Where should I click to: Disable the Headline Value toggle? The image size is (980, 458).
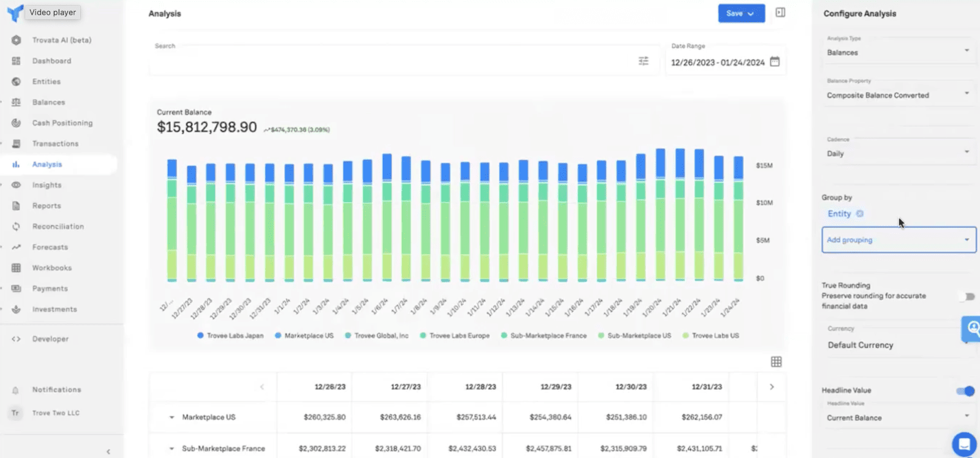(965, 391)
